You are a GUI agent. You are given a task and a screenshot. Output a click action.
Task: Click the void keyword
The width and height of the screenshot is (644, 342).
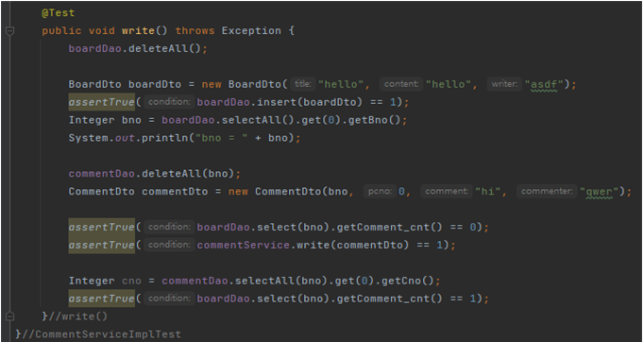(101, 31)
